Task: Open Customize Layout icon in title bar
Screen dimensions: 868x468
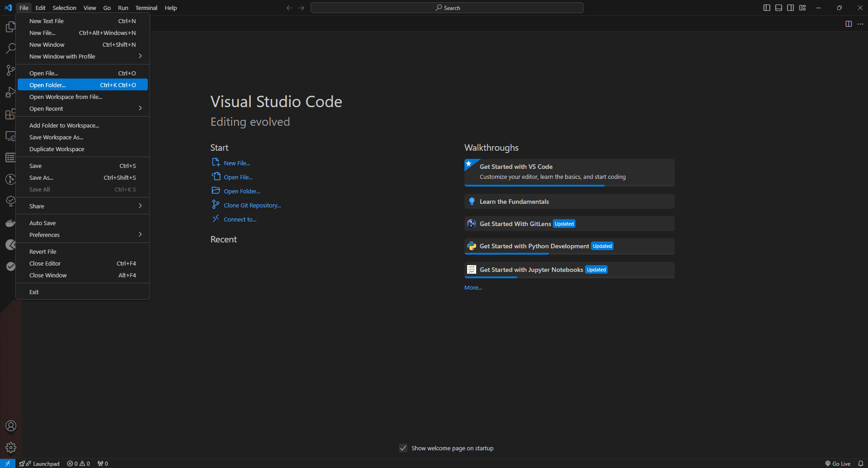Action: [803, 8]
